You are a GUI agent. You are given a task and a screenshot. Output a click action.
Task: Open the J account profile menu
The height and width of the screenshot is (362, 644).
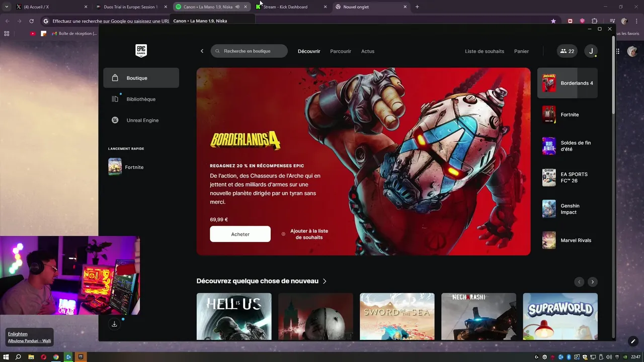point(591,51)
